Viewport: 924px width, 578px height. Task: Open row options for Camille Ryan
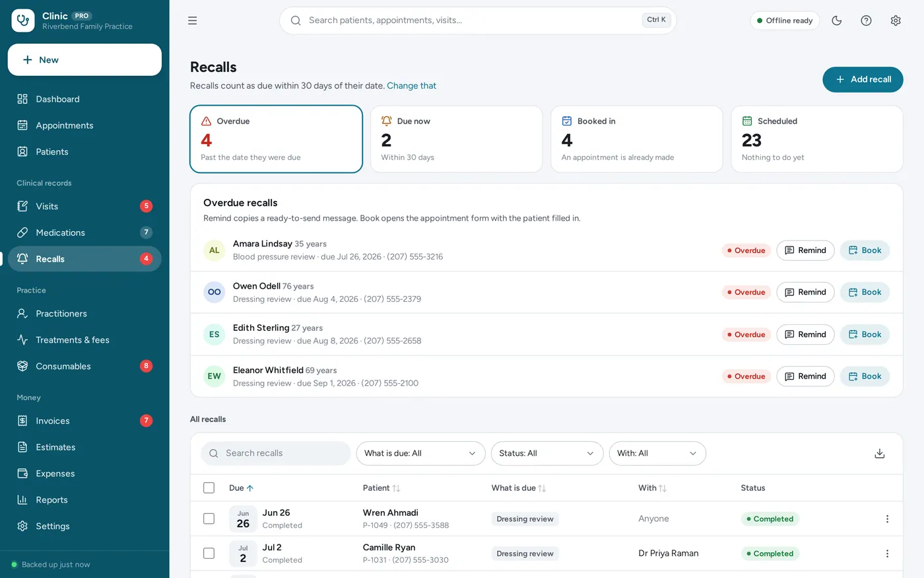click(x=887, y=554)
